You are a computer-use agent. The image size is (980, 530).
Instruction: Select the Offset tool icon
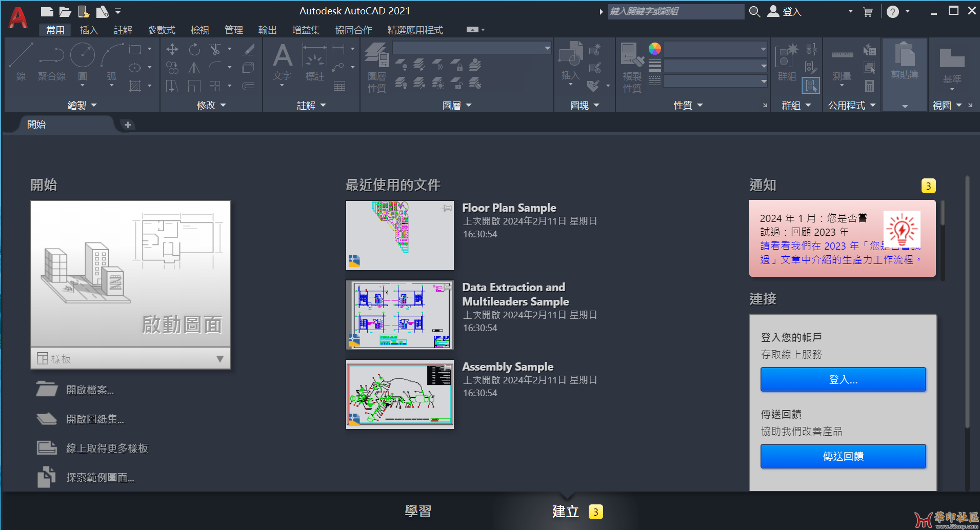[248, 86]
